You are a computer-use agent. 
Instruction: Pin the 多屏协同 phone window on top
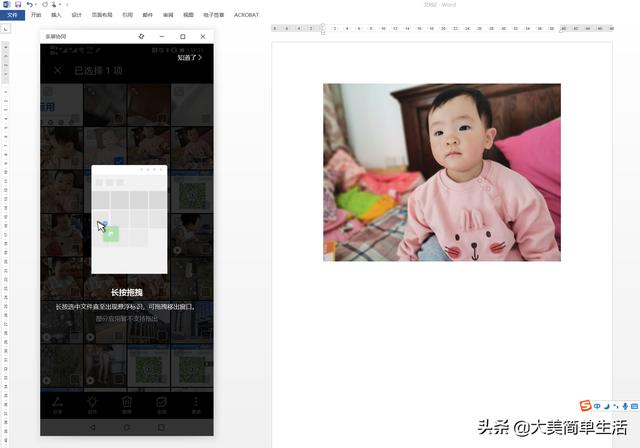pyautogui.click(x=141, y=36)
